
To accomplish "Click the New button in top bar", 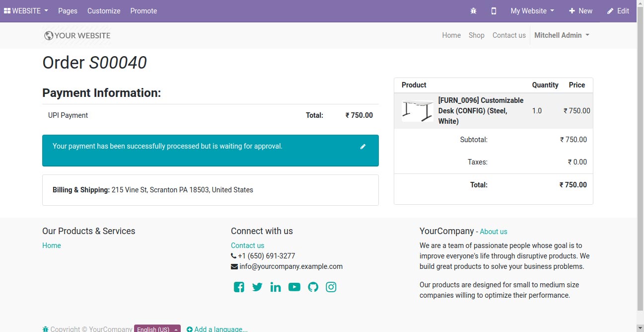I will coord(580,11).
